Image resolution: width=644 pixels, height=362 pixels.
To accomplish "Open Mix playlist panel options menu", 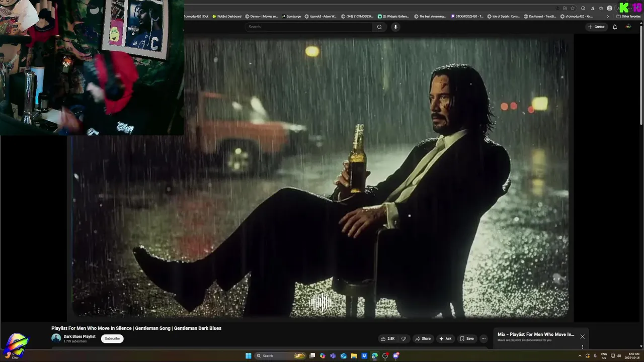I will click(x=582, y=346).
